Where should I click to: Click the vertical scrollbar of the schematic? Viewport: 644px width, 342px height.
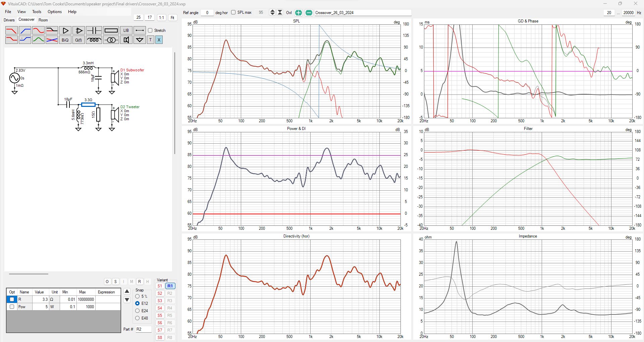pyautogui.click(x=175, y=103)
